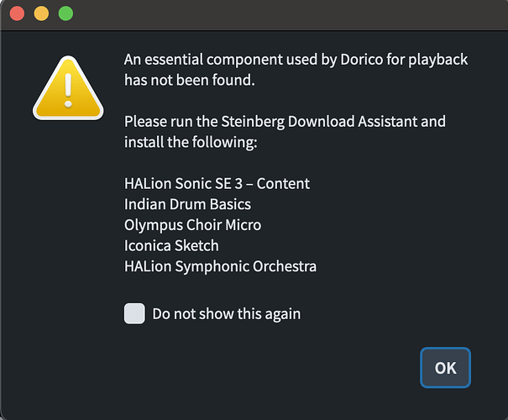Click 'HALion Sonic SE 3 – Content' entry
Viewport: 508px width, 420px height.
point(217,183)
